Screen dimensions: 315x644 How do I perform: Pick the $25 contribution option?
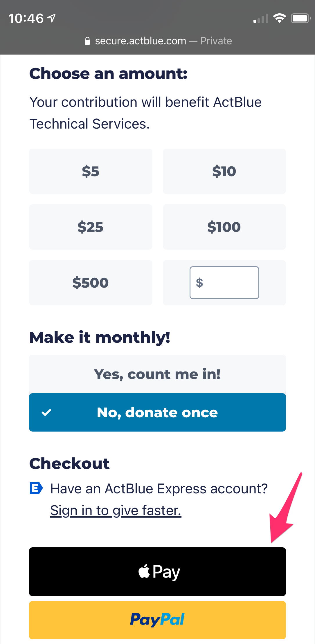tap(91, 227)
